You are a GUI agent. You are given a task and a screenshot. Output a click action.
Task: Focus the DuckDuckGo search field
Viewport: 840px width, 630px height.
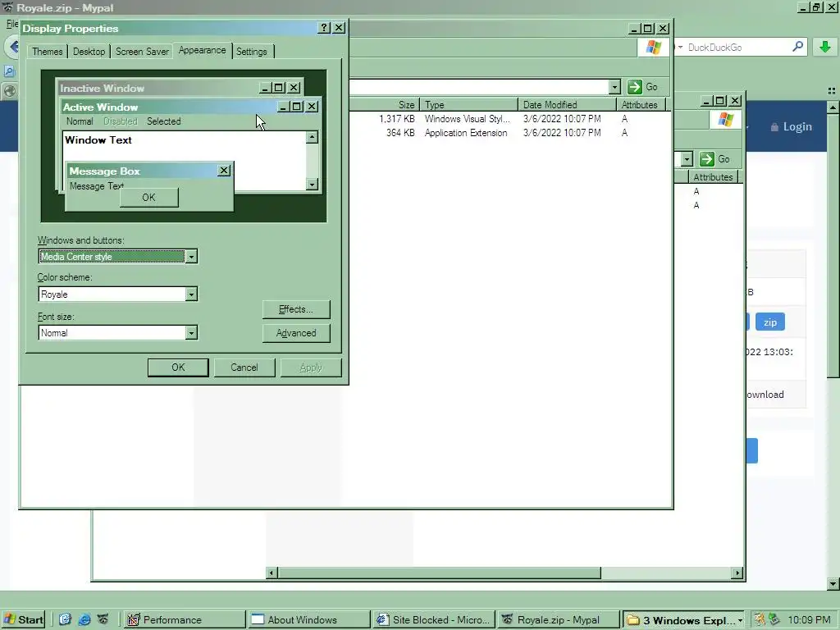coord(738,47)
